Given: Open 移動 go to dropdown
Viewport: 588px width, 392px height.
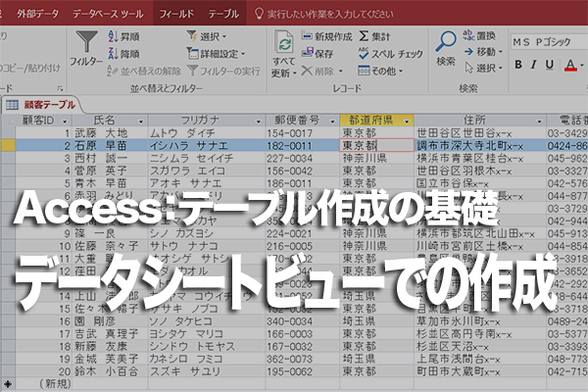Looking at the screenshot, I should tap(483, 51).
